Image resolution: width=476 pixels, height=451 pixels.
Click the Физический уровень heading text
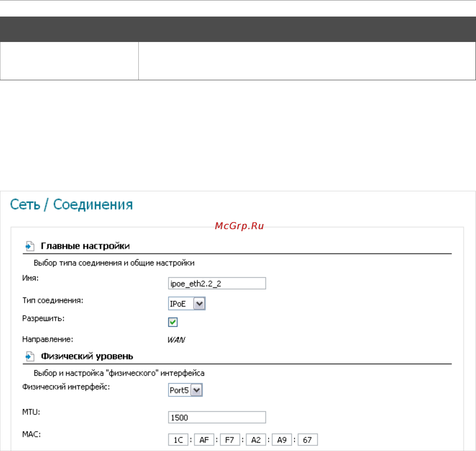tap(87, 356)
